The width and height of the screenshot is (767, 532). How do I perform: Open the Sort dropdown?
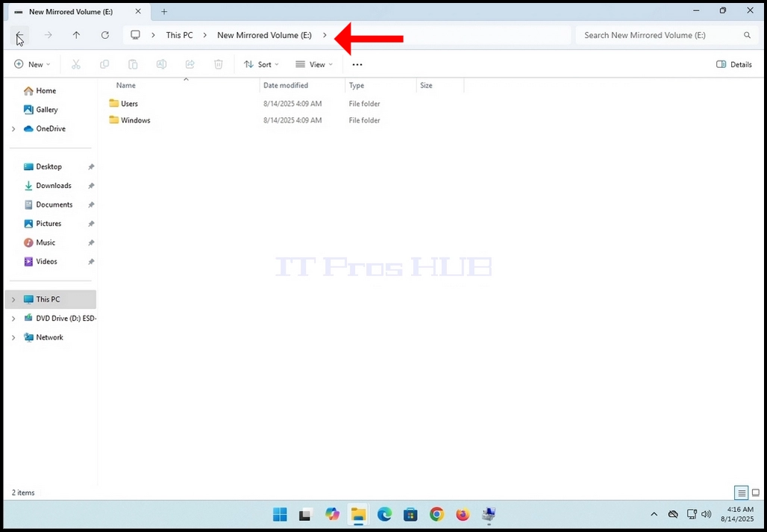click(261, 65)
